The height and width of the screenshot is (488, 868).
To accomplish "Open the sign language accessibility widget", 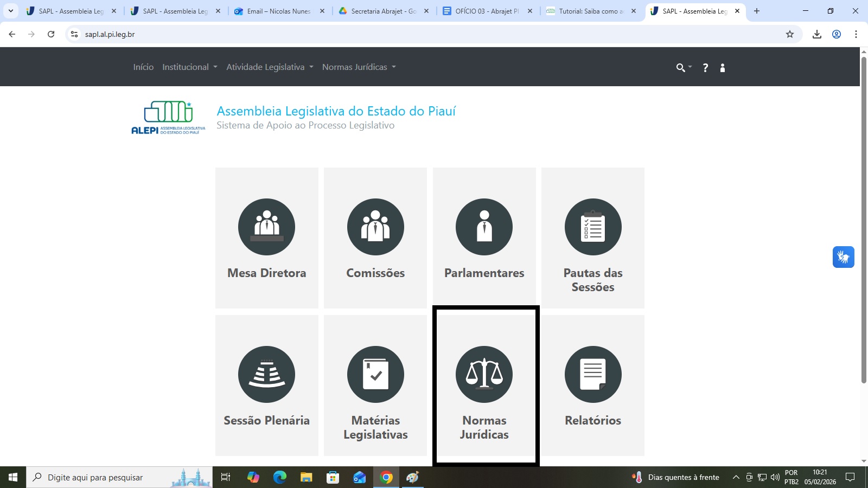I will [843, 257].
